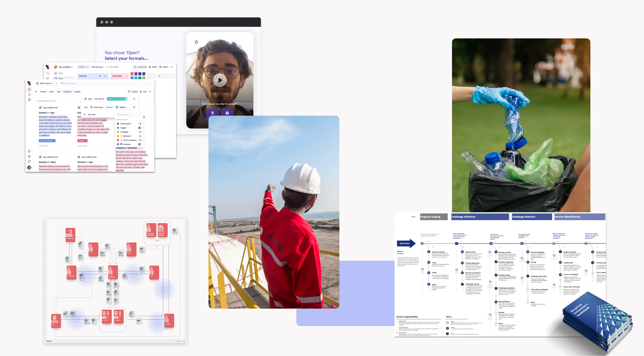Choose the text answer button
The width and height of the screenshot is (644, 356).
coord(227,113)
